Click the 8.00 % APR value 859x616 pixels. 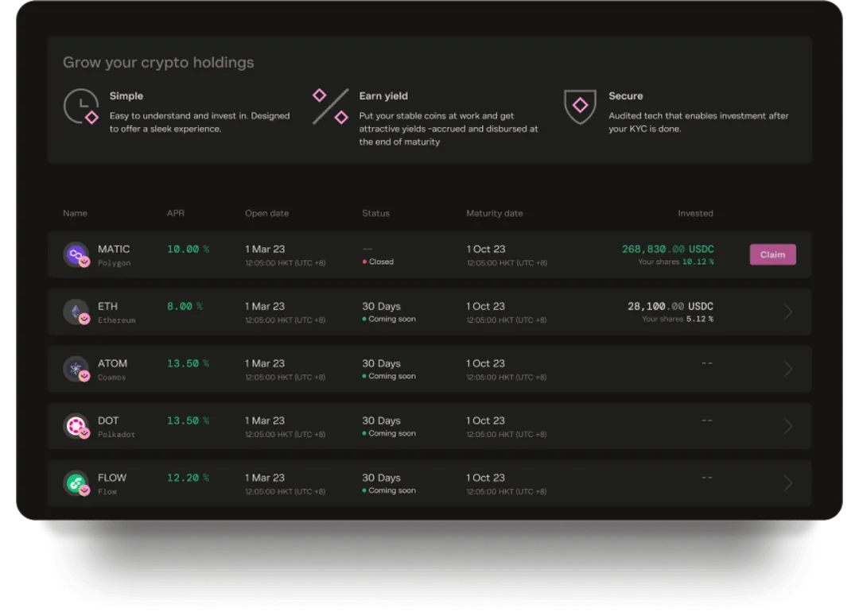(185, 306)
